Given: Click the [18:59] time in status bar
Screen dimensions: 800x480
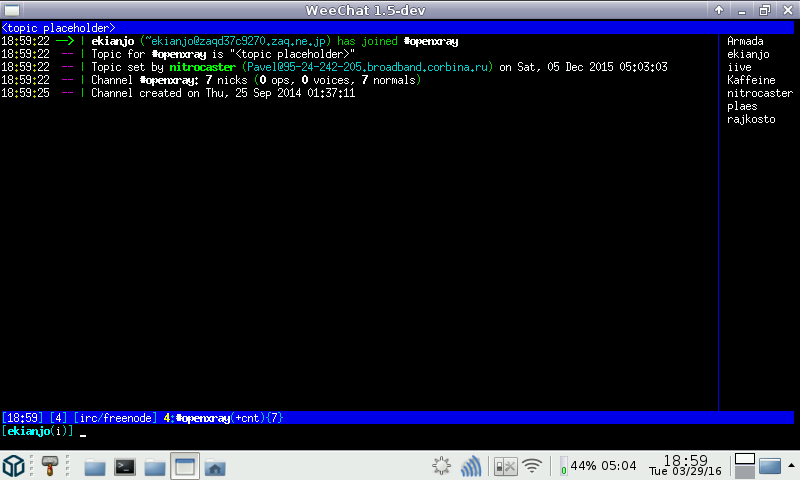Looking at the screenshot, I should pyautogui.click(x=22, y=418).
